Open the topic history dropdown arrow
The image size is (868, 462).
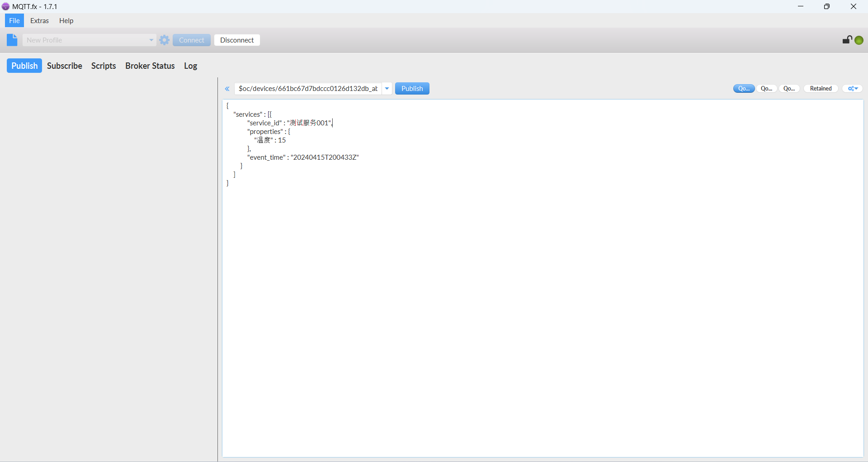387,89
